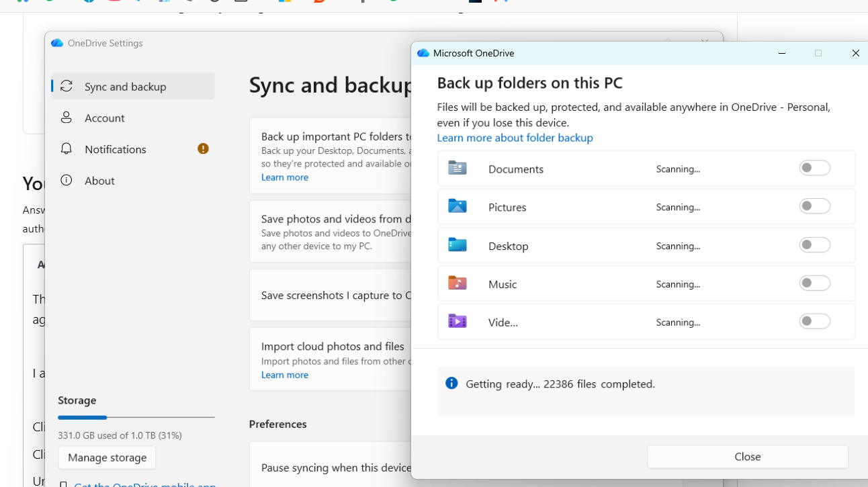Click the Videos folder icon
868x487 pixels.
(x=458, y=322)
